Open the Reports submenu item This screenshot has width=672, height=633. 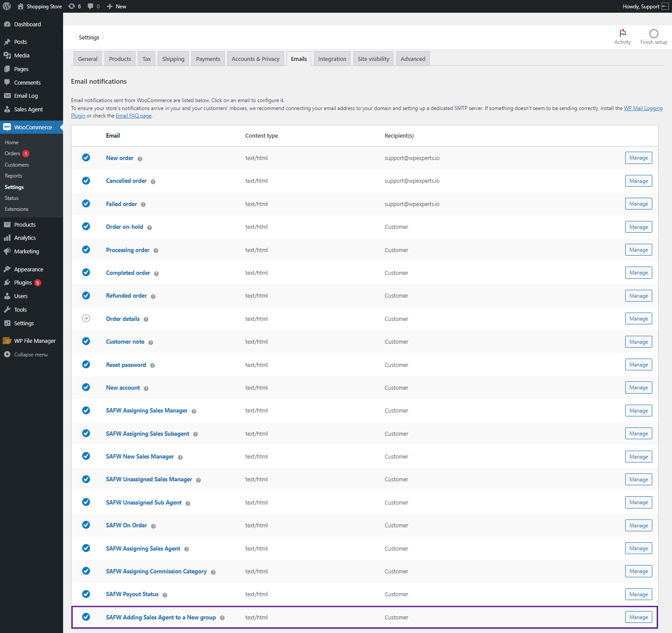click(x=13, y=176)
